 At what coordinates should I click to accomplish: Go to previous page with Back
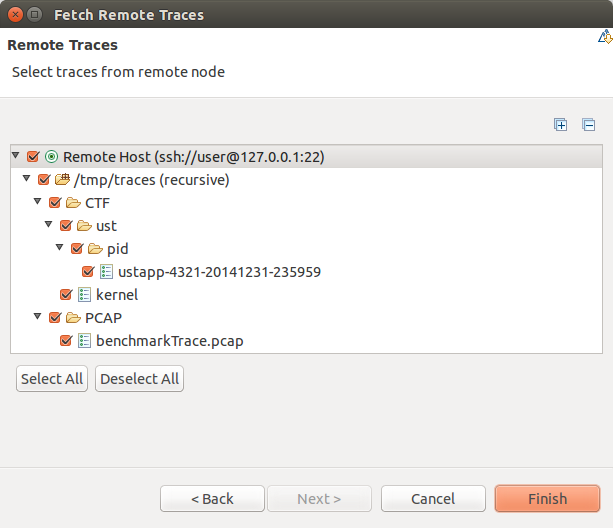[x=212, y=499]
